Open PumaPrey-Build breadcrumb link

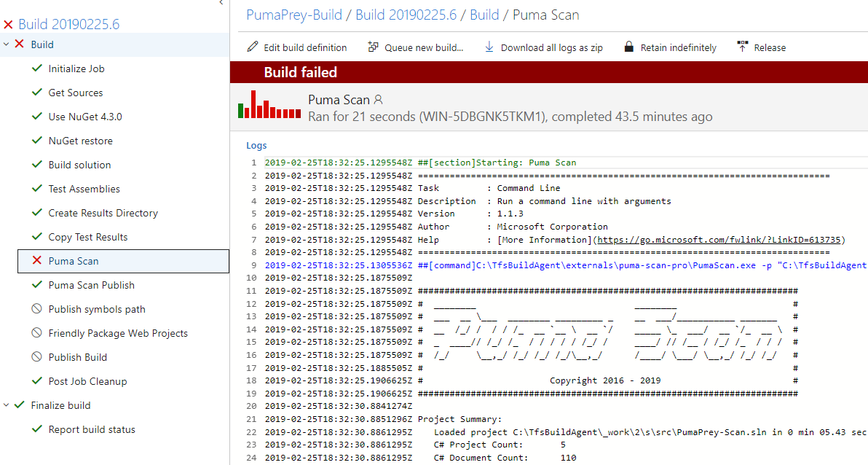[x=293, y=15]
